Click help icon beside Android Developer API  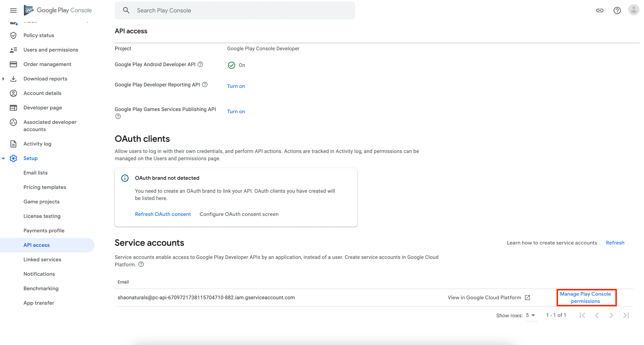(x=200, y=64)
